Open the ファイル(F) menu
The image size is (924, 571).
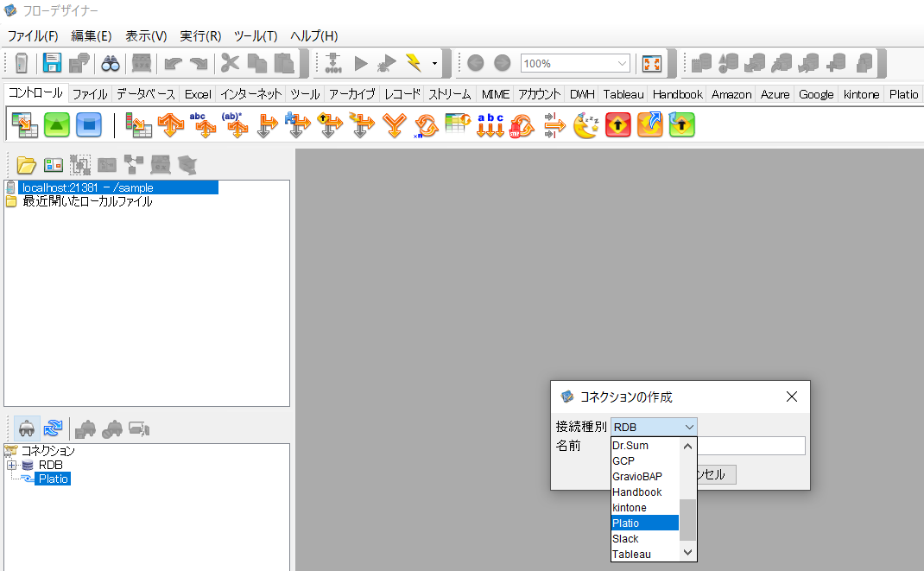point(33,36)
